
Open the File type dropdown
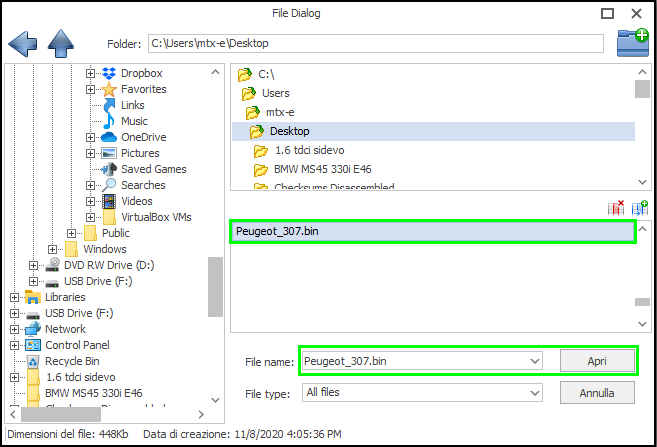click(534, 393)
